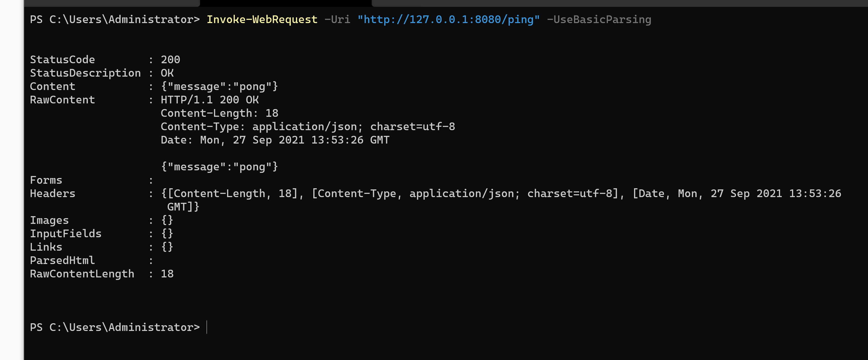Screen dimensions: 868x360
Task: Click the ParsedHtml label
Action: (62, 261)
